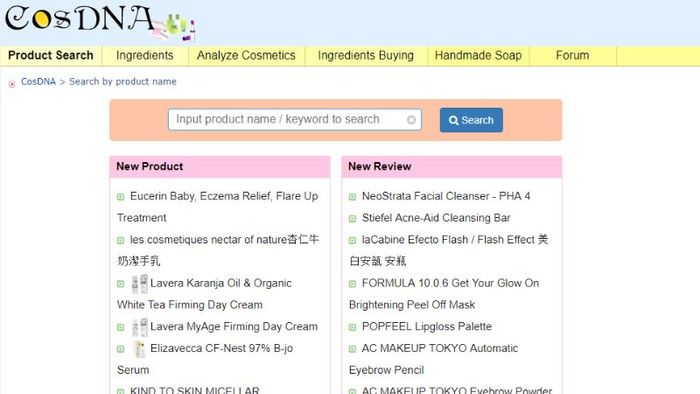The image size is (700, 394).
Task: Focus the product name search field
Action: click(x=295, y=120)
